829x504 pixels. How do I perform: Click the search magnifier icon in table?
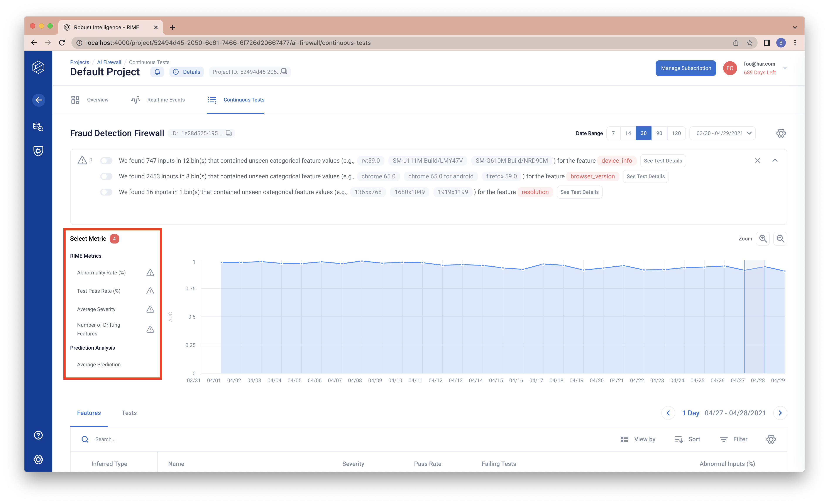pyautogui.click(x=85, y=439)
